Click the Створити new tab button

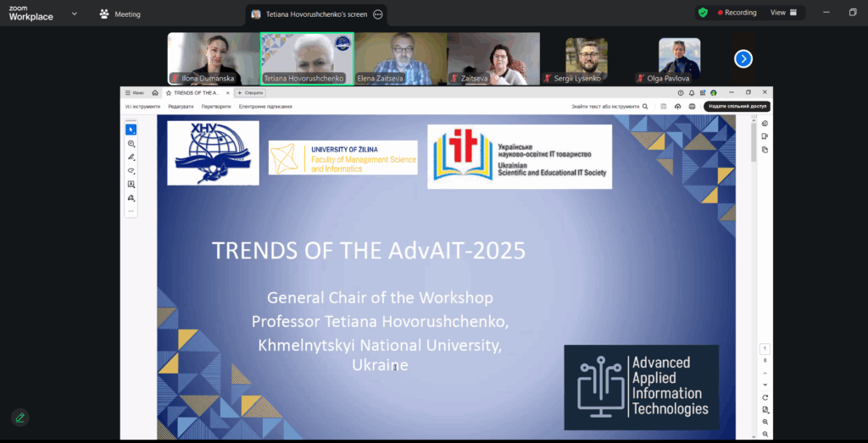tap(251, 92)
